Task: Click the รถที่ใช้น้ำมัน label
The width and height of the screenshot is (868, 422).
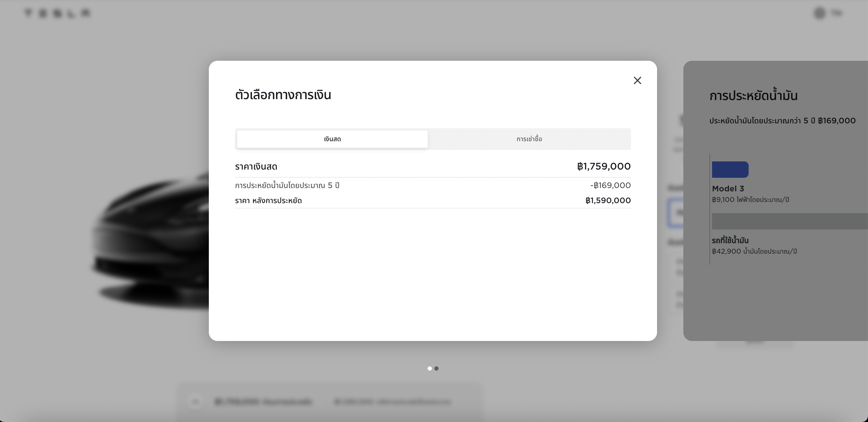Action: pyautogui.click(x=730, y=240)
